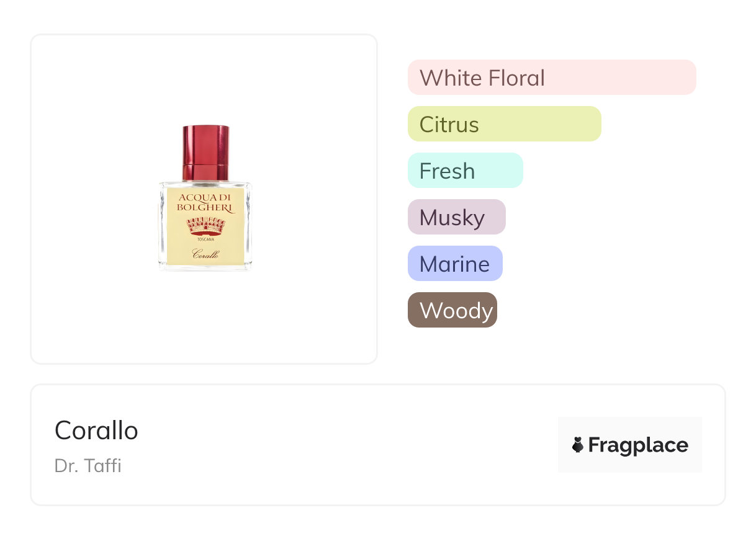Select the Citrus accord bar
Screen dimensions: 756x536
point(504,124)
